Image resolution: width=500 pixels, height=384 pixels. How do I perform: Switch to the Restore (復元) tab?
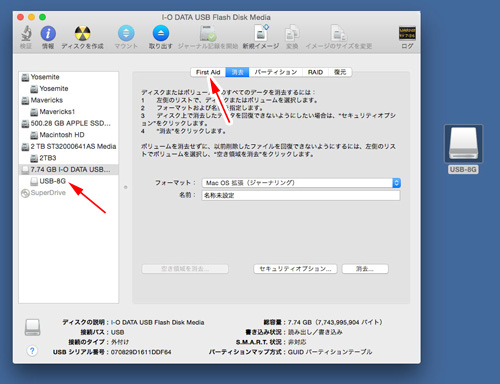(x=340, y=72)
